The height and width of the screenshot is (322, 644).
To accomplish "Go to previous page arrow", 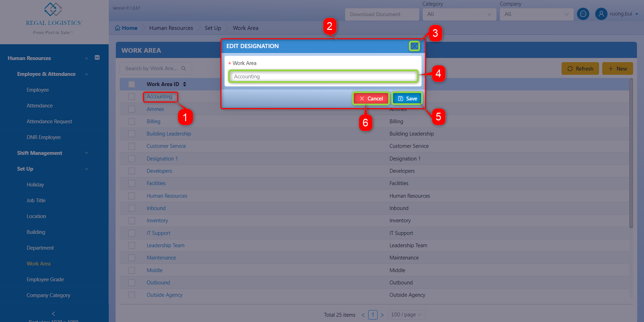I will 363,315.
